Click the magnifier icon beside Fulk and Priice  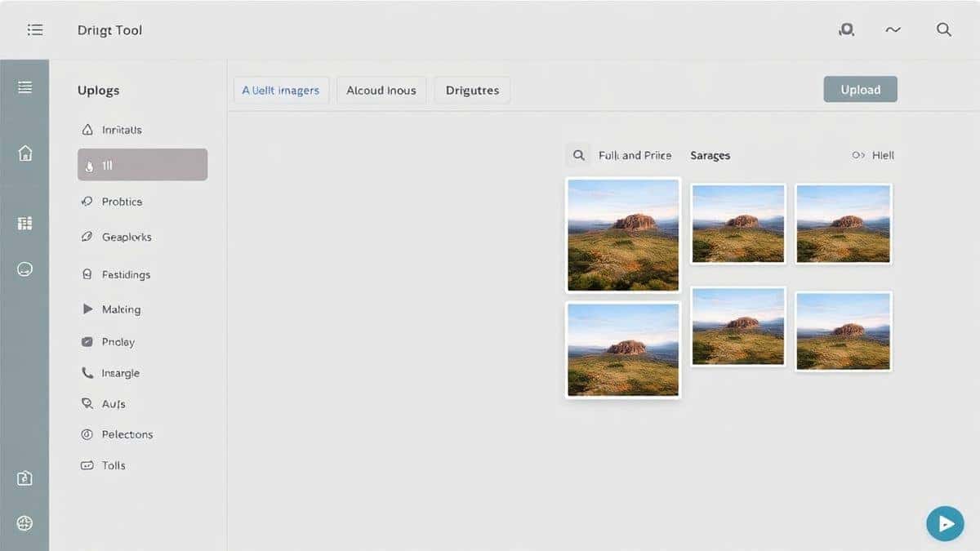578,155
